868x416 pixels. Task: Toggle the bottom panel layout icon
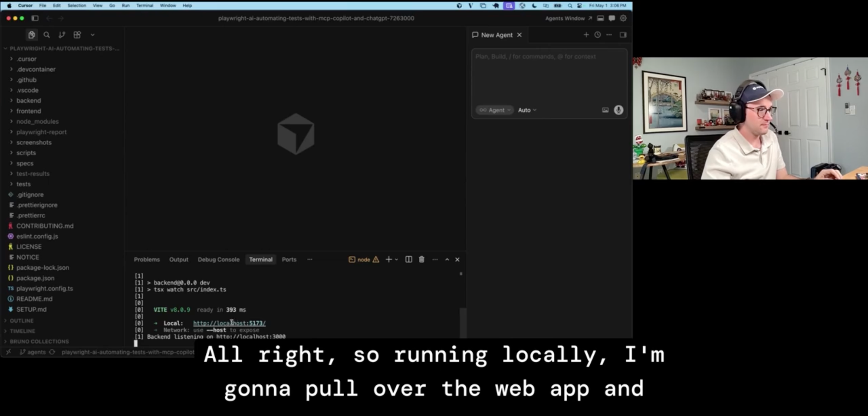click(601, 18)
